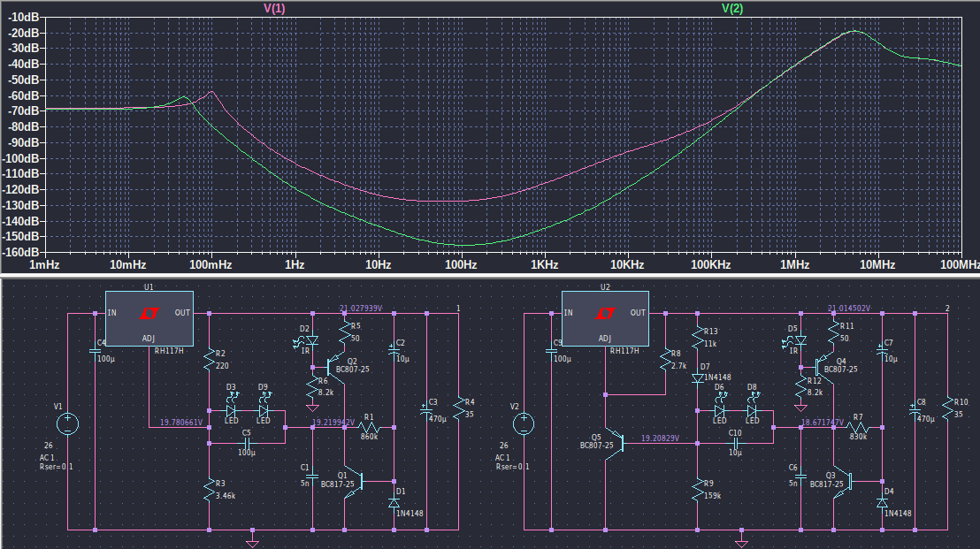Select the V2 voltage source symbol
Image resolution: width=980 pixels, height=549 pixels.
[524, 424]
